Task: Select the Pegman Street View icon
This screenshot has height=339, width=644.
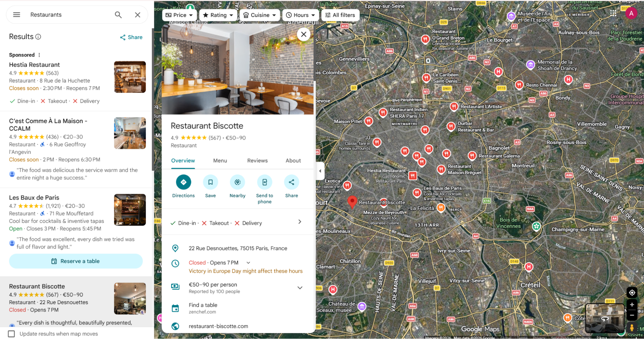Action: click(x=632, y=328)
